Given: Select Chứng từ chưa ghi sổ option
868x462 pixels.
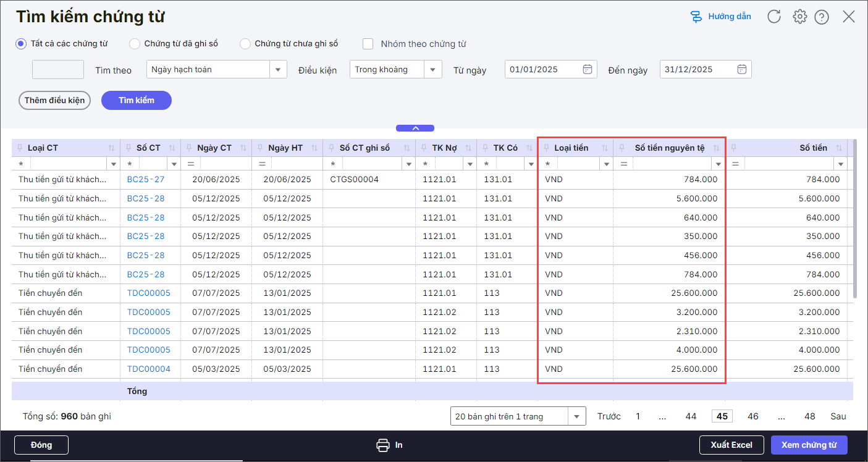Looking at the screenshot, I should (x=245, y=44).
